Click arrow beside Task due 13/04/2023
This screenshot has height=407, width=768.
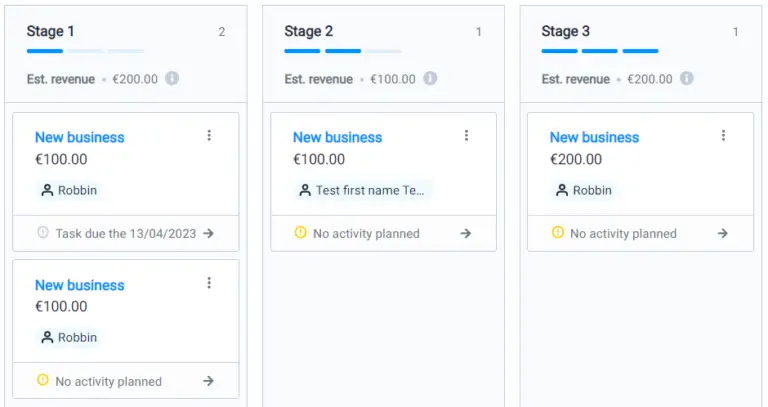pos(208,233)
